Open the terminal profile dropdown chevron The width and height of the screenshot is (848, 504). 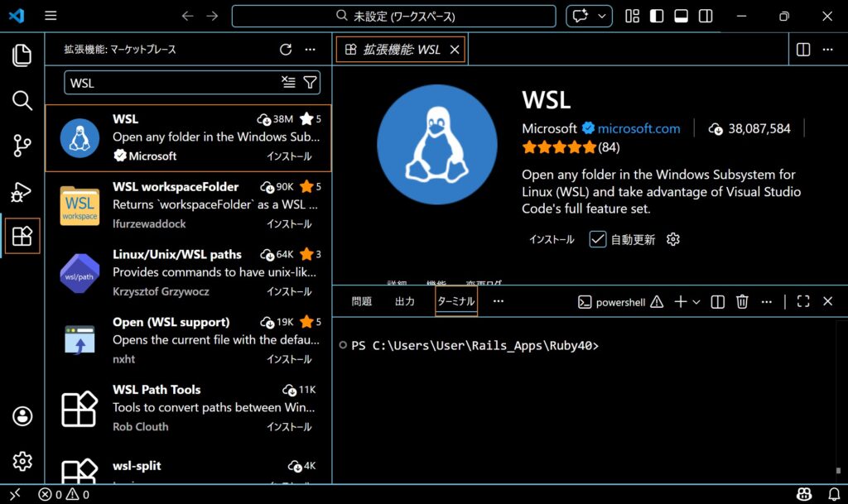(x=696, y=301)
